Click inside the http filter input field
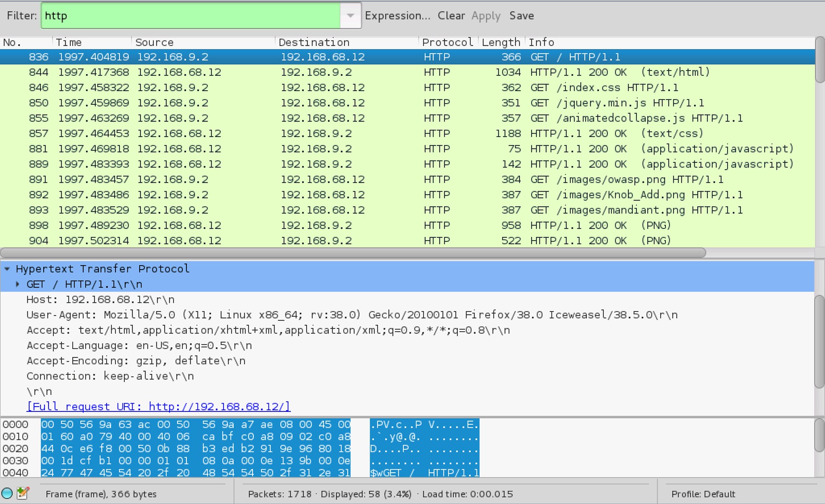The image size is (825, 504). (190, 16)
